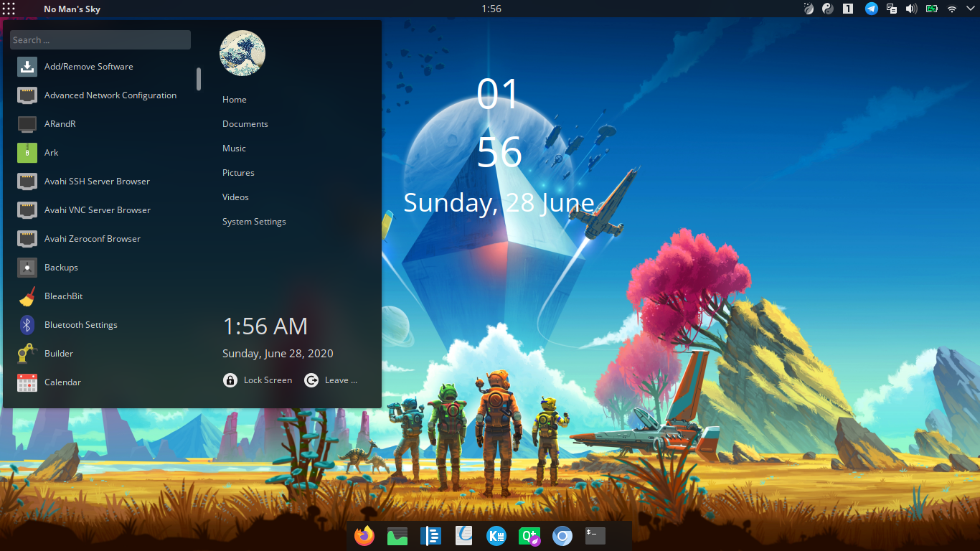Image resolution: width=980 pixels, height=551 pixels.
Task: Open the clipboard tray icon
Action: 892,9
